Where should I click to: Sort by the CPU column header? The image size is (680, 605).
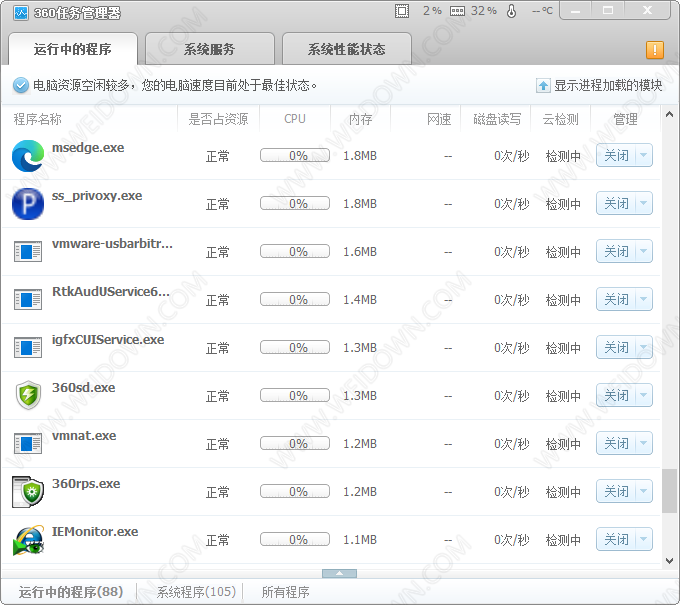[295, 119]
